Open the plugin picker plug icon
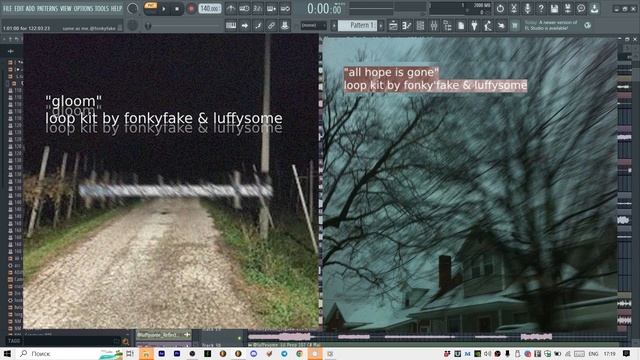 474,26
